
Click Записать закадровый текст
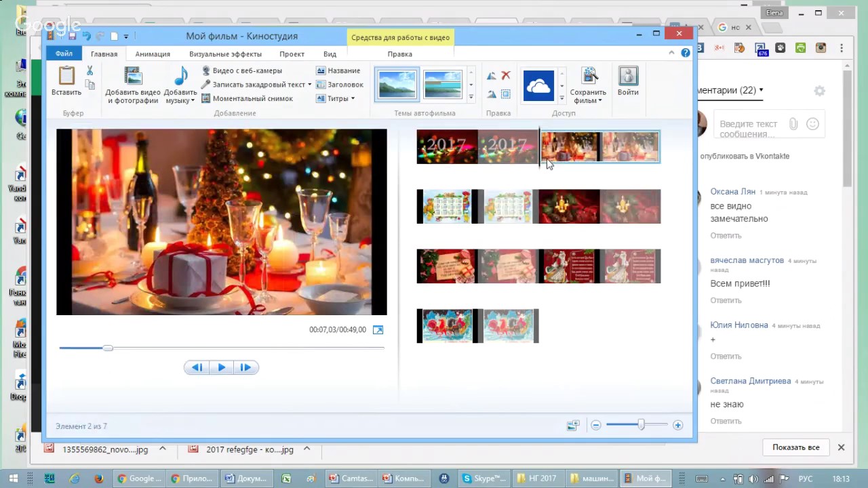pyautogui.click(x=253, y=85)
